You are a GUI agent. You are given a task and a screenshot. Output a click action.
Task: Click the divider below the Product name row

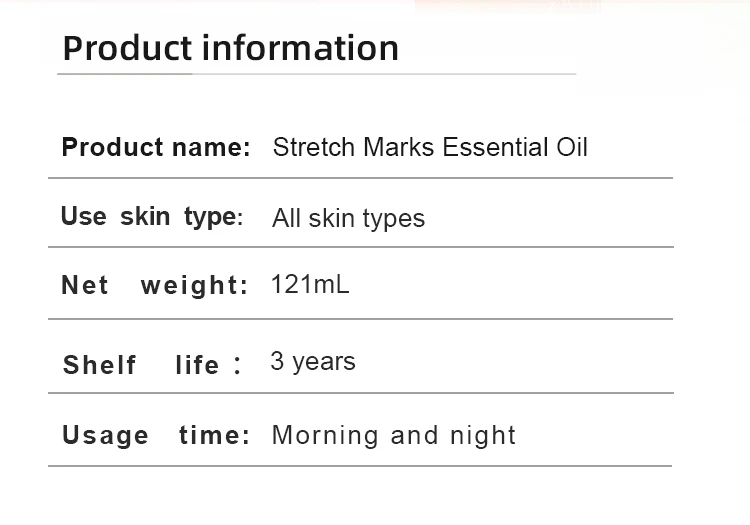click(360, 178)
